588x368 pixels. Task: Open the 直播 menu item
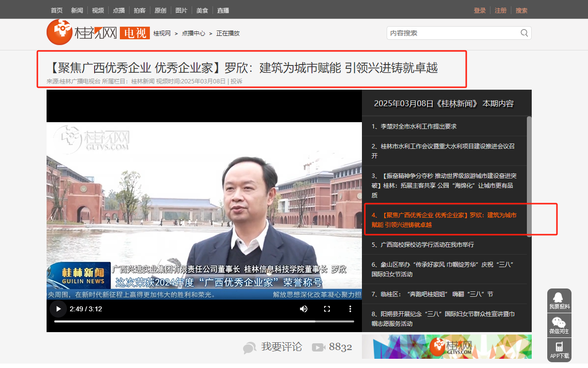pyautogui.click(x=223, y=10)
